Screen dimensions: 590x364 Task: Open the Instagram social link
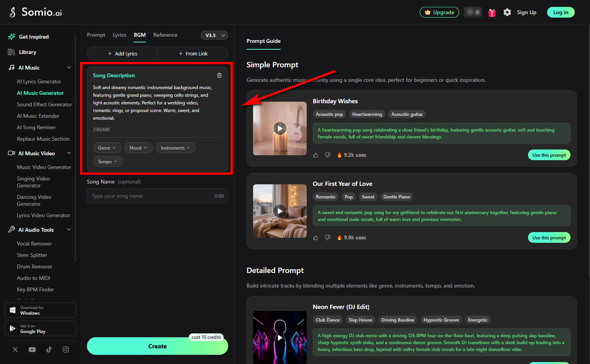coord(66,349)
